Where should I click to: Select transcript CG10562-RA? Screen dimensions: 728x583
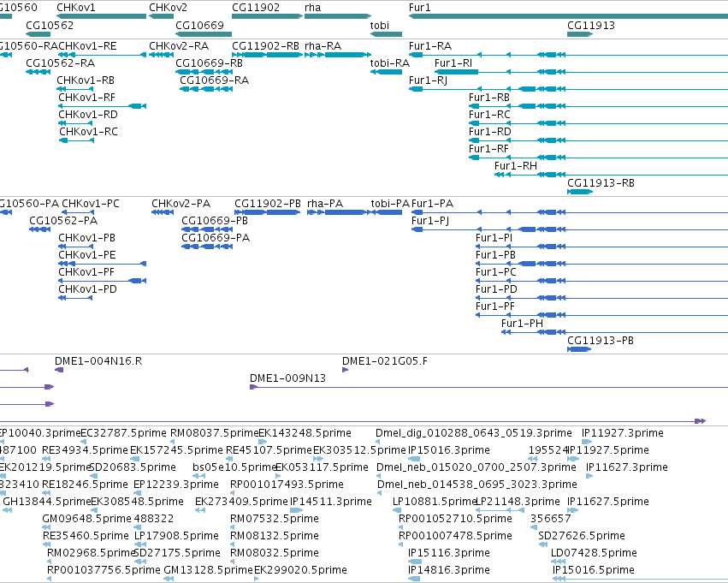(x=61, y=63)
